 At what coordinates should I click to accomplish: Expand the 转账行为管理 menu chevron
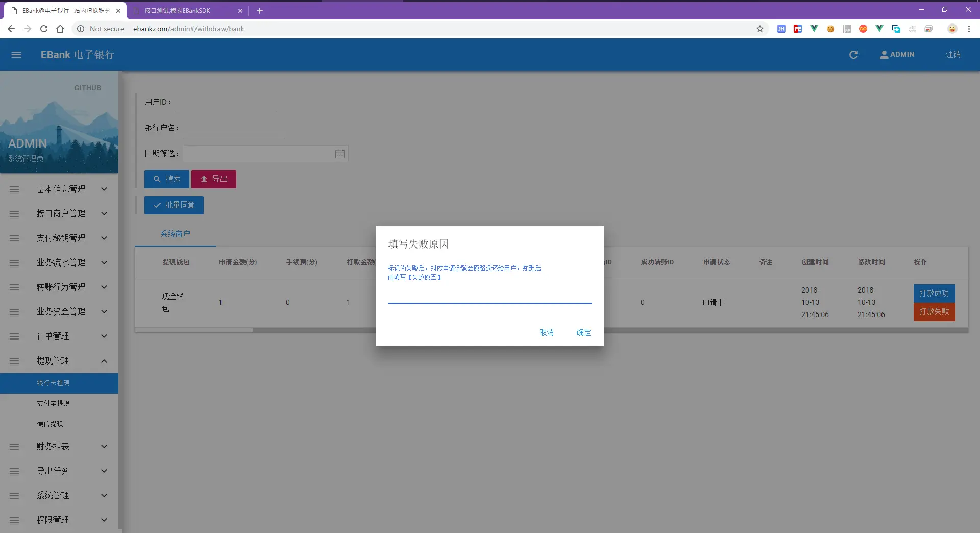104,287
